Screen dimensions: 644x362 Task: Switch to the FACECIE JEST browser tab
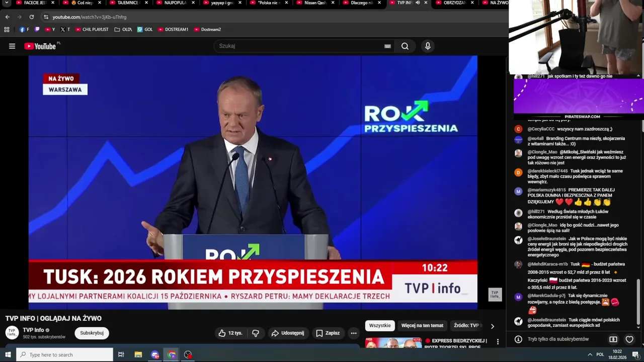point(35,3)
